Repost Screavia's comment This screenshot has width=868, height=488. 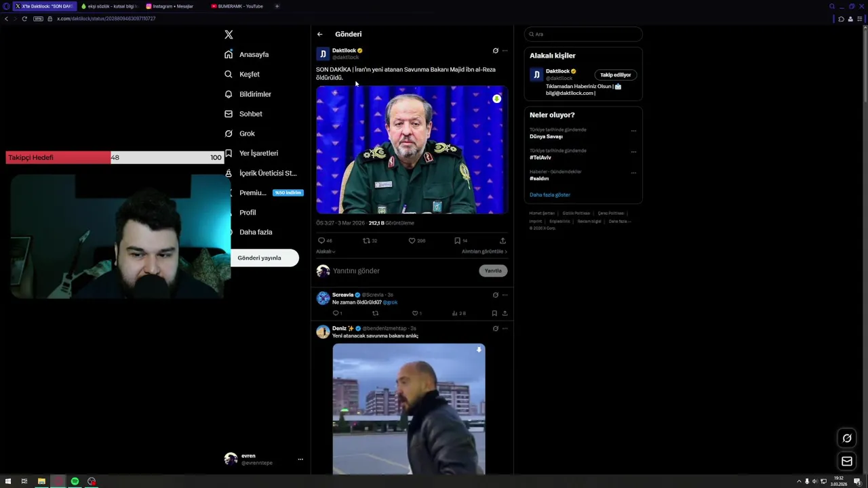coord(376,313)
